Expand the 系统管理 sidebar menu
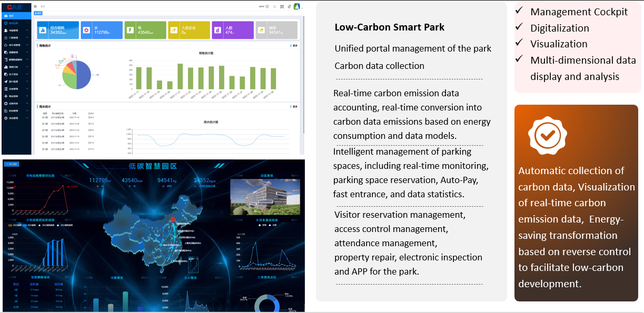The image size is (644, 313). pyautogui.click(x=16, y=118)
